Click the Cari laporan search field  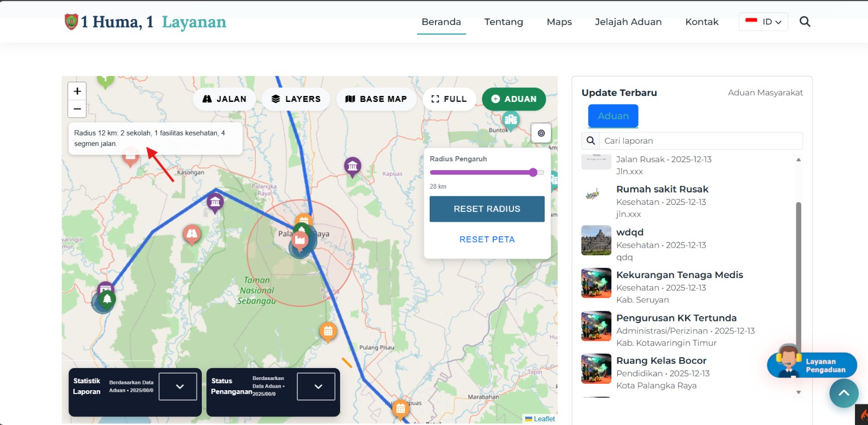pos(700,141)
